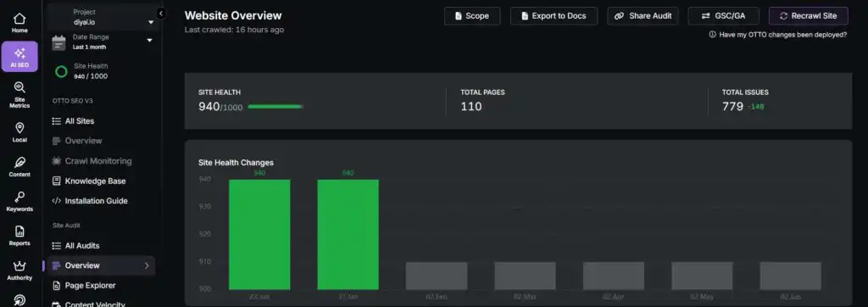Viewport: 868px width, 307px height.
Task: Click the spiral icon below Authority
Action: click(x=19, y=300)
